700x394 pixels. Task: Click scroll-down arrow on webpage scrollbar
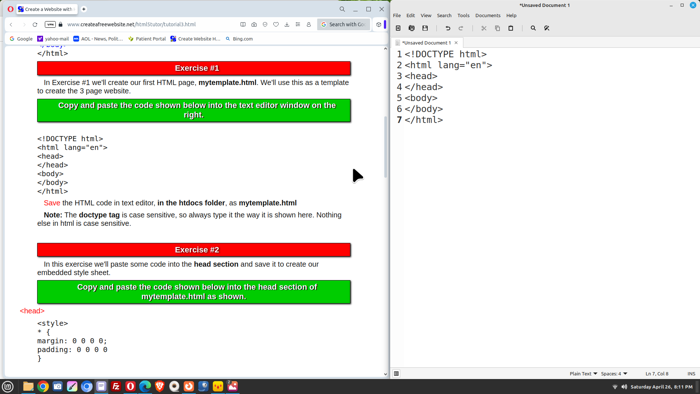[385, 374]
